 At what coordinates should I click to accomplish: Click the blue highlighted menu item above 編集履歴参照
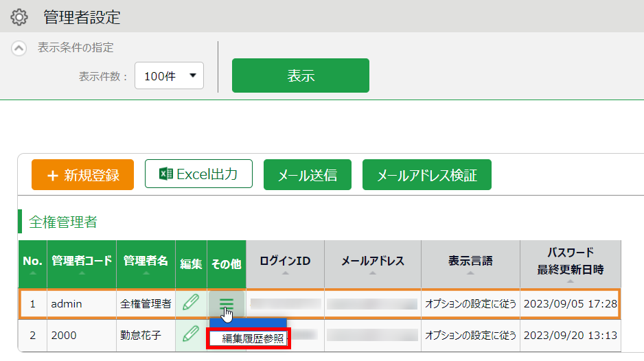[248, 323]
